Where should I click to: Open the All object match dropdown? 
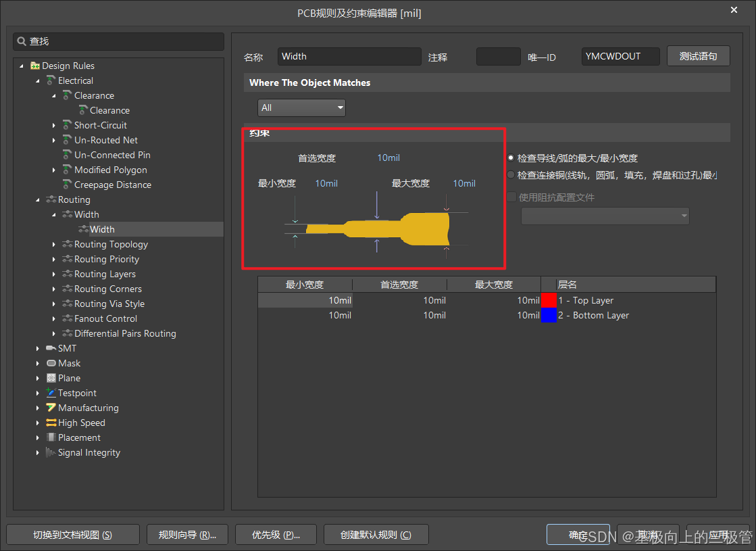[302, 107]
